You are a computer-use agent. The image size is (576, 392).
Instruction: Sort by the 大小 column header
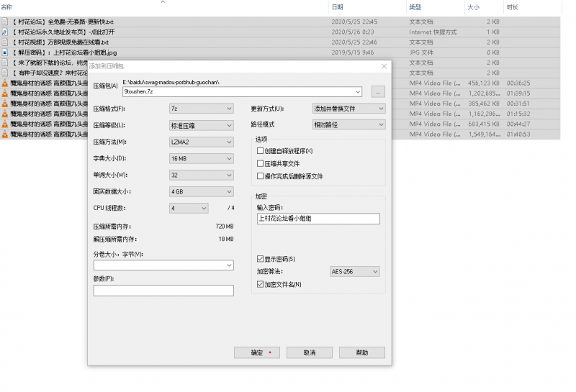click(x=473, y=7)
